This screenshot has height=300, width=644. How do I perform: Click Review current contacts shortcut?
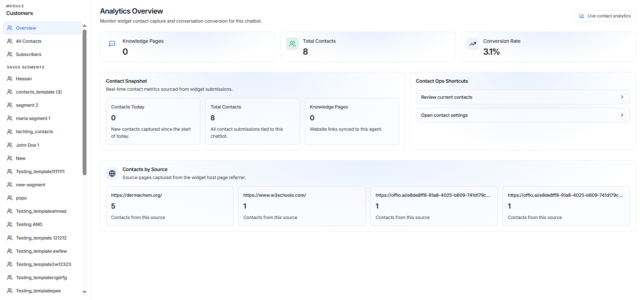523,97
